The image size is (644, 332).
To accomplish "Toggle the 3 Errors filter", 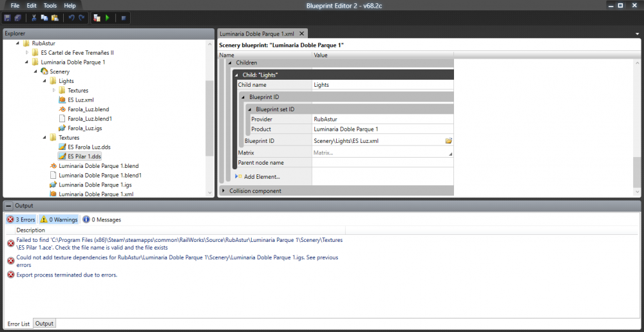I will [x=21, y=219].
